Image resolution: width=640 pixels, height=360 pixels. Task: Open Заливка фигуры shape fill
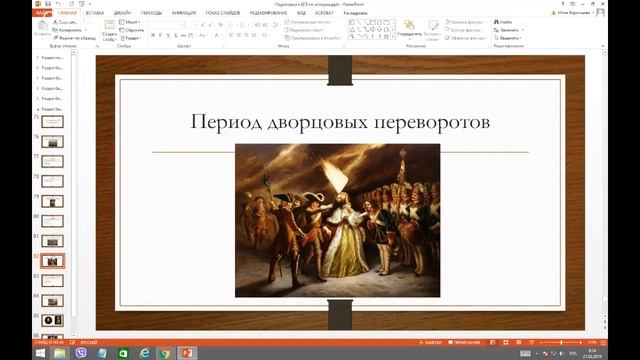465,22
